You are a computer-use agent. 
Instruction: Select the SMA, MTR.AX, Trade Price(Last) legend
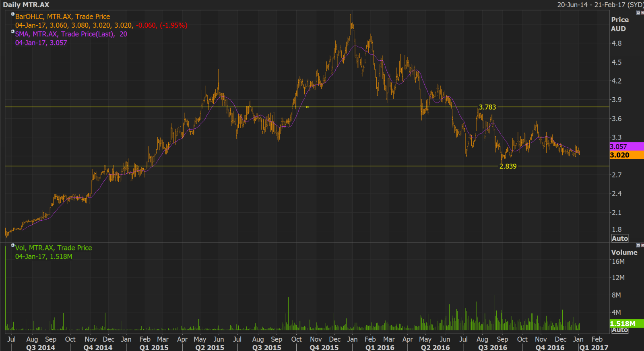71,34
